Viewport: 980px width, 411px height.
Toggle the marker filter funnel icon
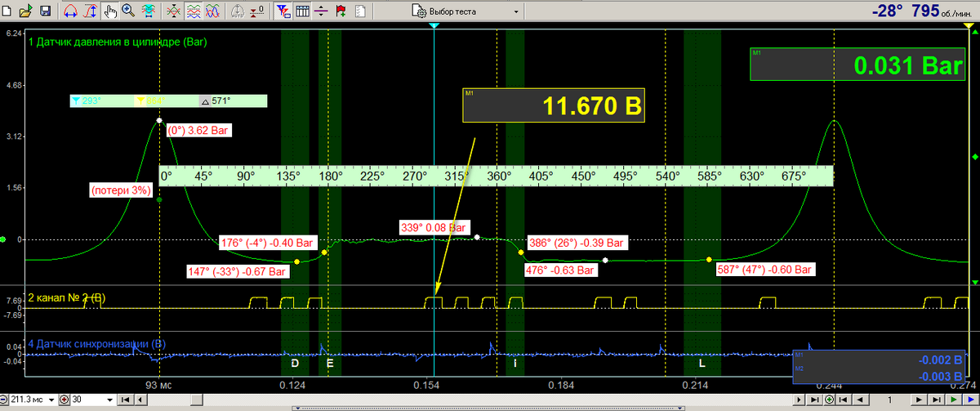click(x=283, y=11)
